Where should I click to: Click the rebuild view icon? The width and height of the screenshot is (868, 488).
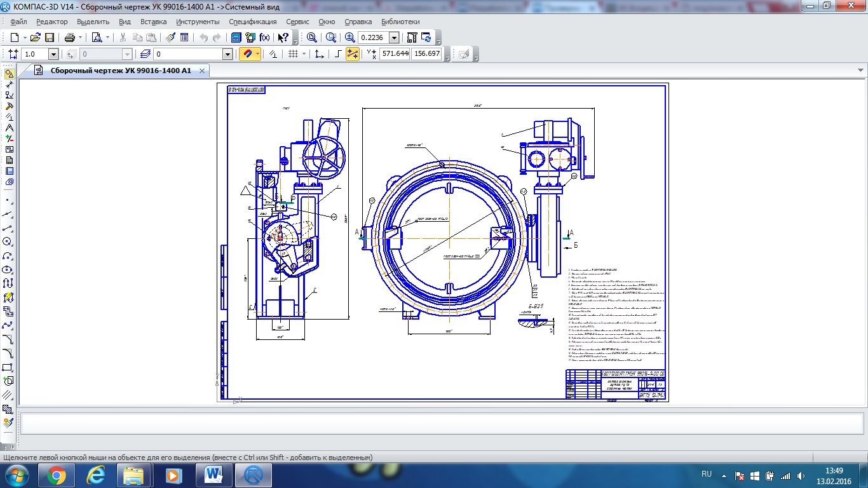(x=412, y=37)
